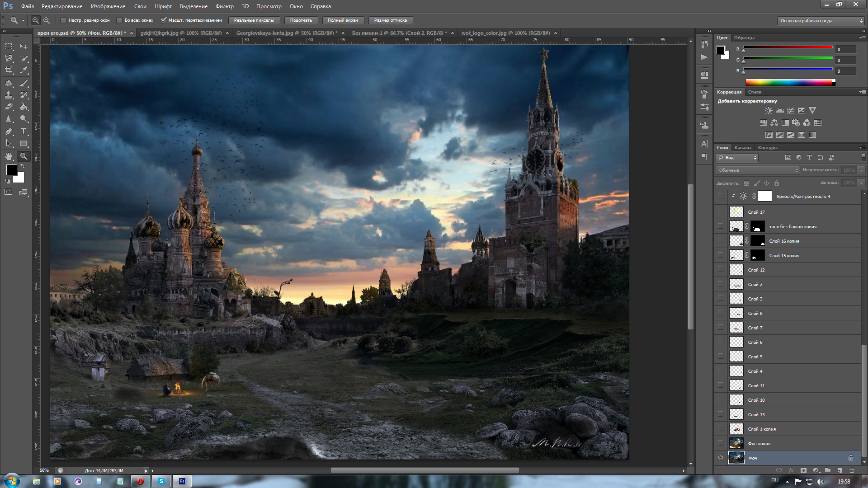Select the Eraser tool
Image resolution: width=868 pixels, height=488 pixels.
coord(9,107)
